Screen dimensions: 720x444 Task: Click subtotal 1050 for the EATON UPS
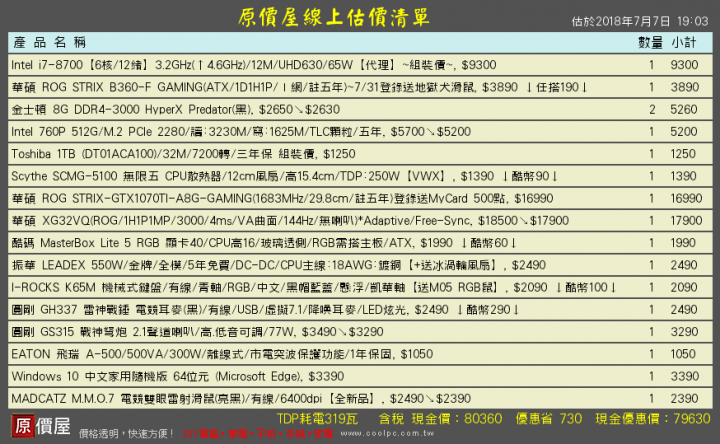[683, 354]
